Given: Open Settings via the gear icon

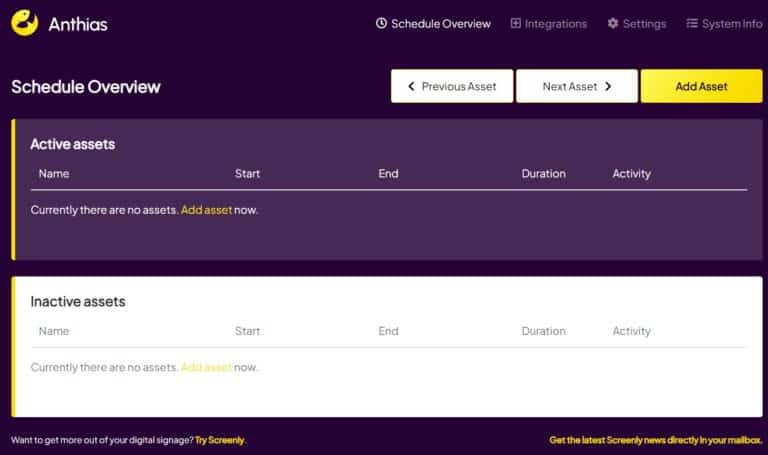Looking at the screenshot, I should 613,23.
